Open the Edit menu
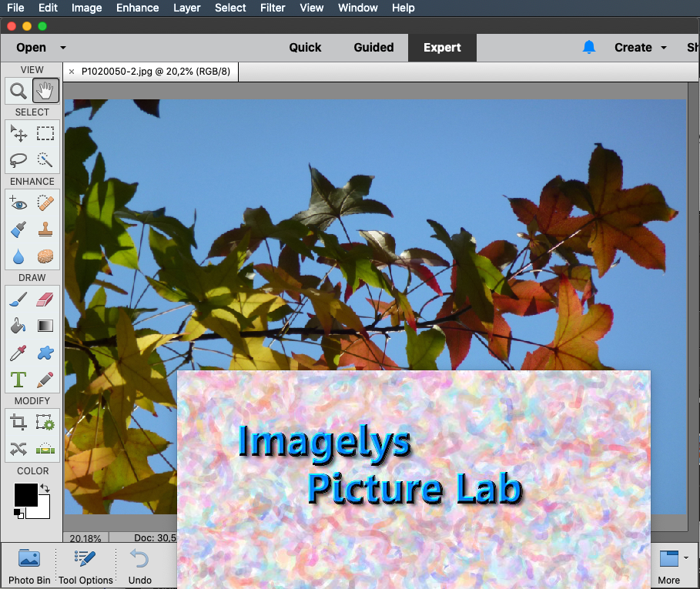Screen dimensions: 700x589 (x=48, y=8)
